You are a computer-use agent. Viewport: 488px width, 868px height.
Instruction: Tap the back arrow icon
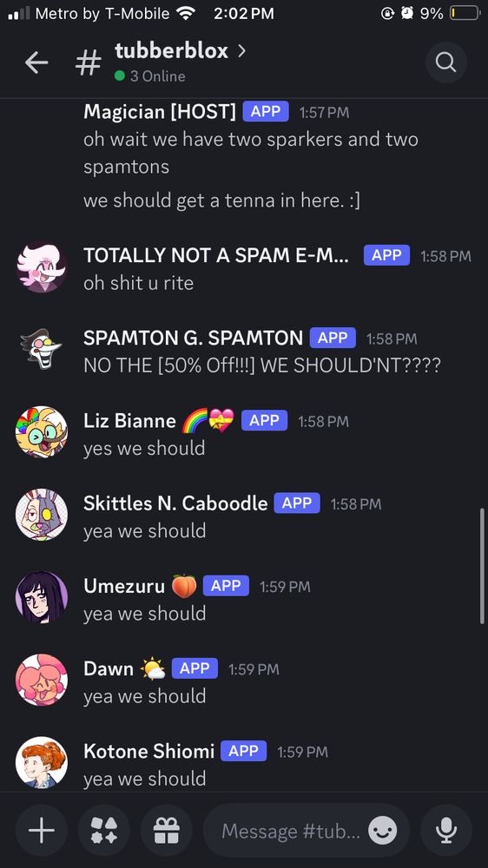pyautogui.click(x=36, y=63)
